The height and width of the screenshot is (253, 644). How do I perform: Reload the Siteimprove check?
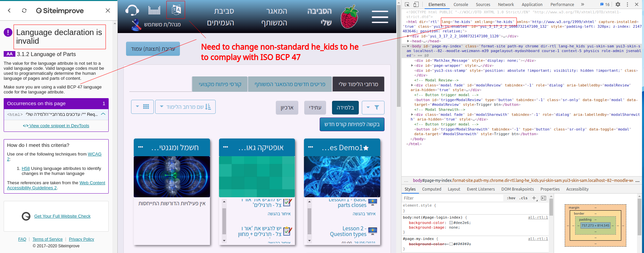[24, 11]
